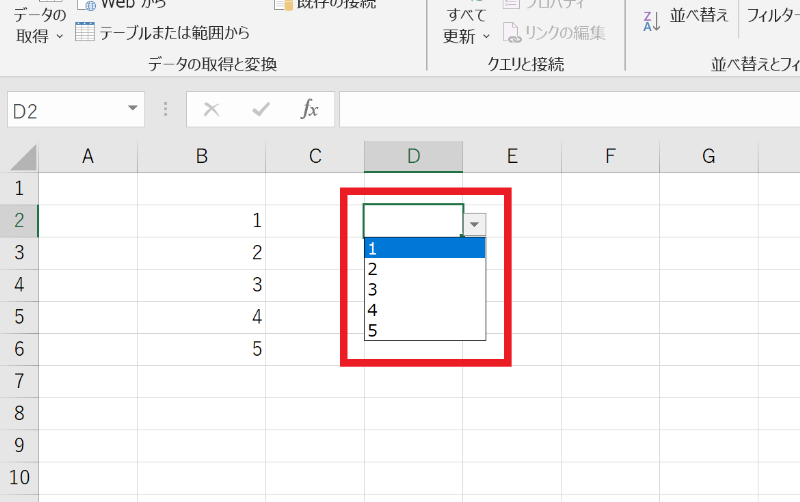Select column G header
The image size is (800, 502).
coord(709,157)
